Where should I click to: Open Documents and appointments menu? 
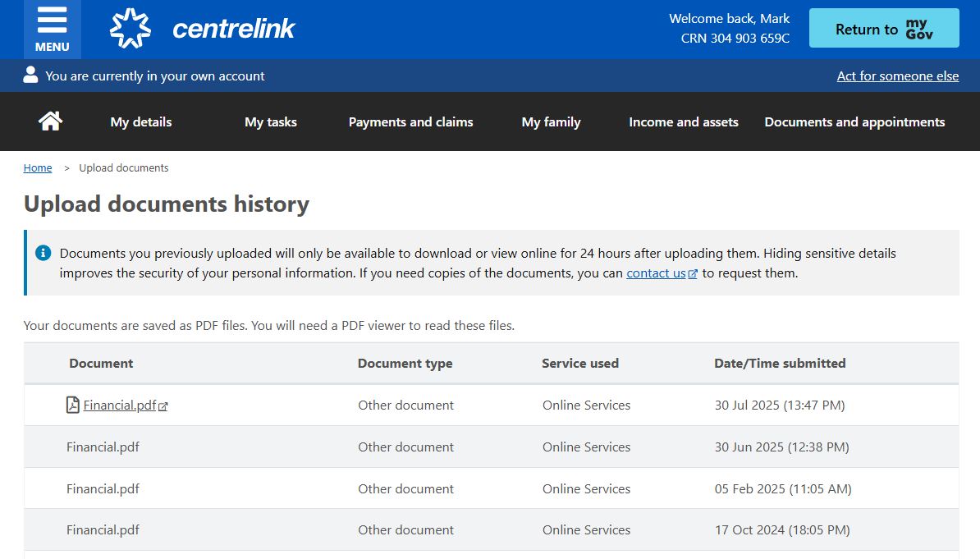[854, 121]
